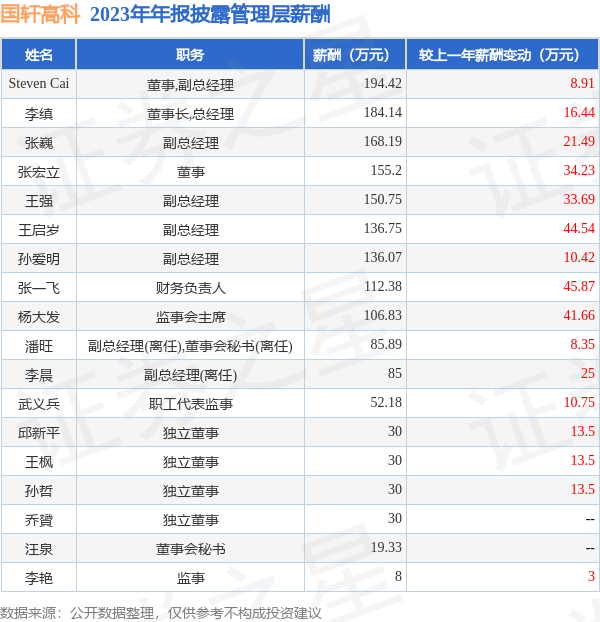Click the position 董事长,总经理
Screen dimensions: 600x622
[x=190, y=114]
